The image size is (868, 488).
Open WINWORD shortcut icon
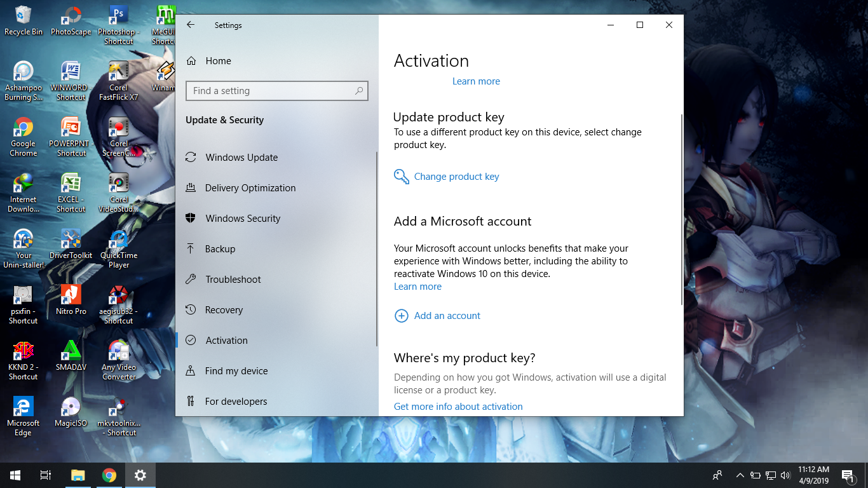point(71,81)
